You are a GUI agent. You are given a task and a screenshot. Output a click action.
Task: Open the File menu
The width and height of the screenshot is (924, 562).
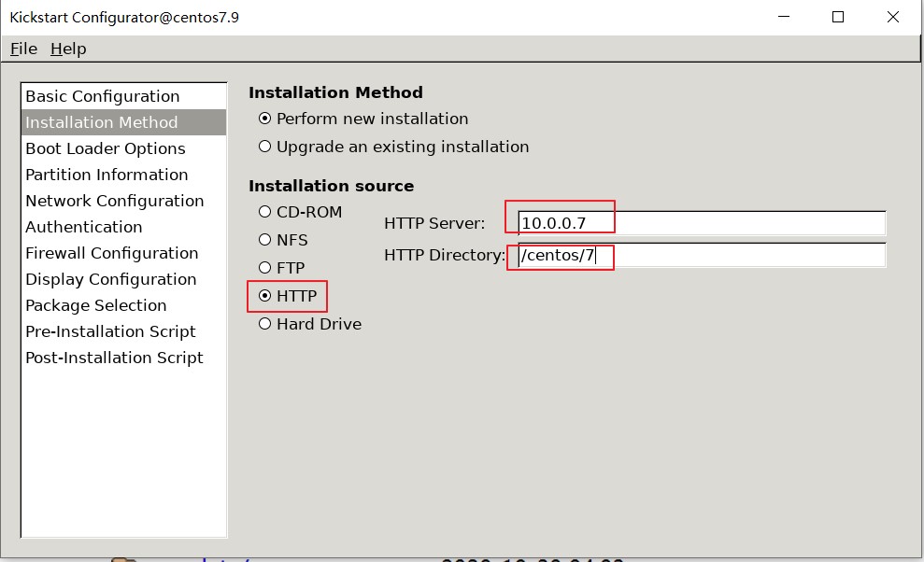[x=23, y=49]
